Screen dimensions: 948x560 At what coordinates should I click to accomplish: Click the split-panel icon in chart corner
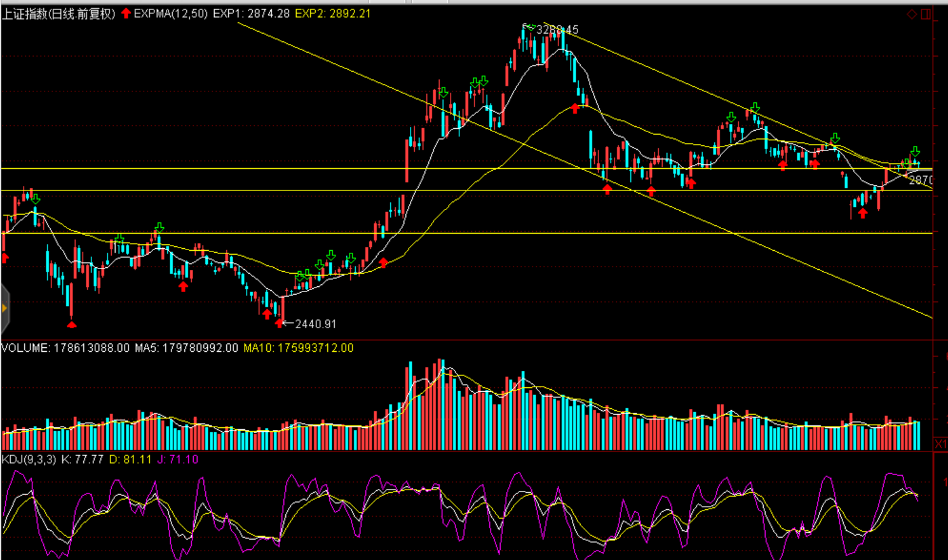point(926,14)
